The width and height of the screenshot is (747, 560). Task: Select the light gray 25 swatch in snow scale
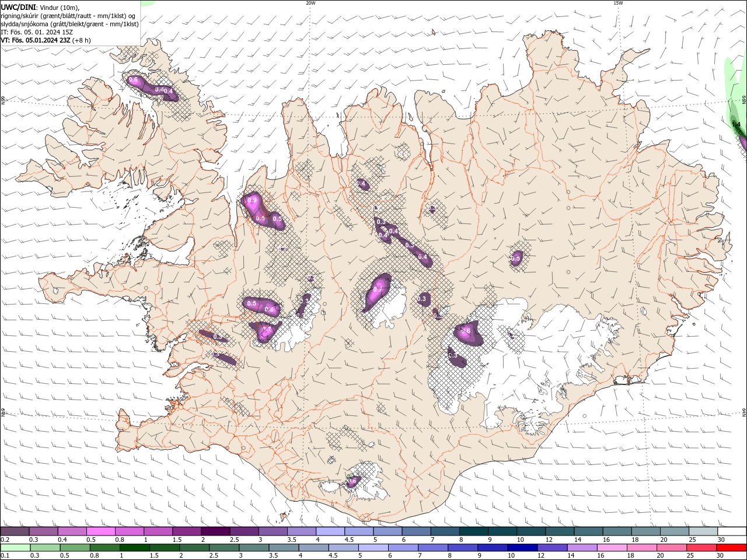point(704,531)
